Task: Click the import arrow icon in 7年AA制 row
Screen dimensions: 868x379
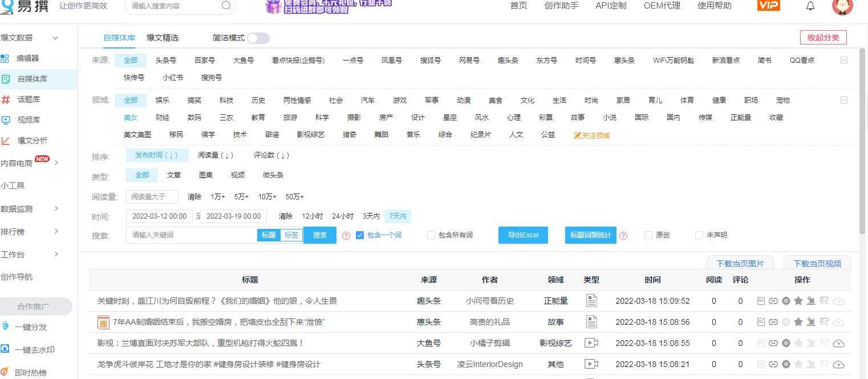Action: (810, 322)
